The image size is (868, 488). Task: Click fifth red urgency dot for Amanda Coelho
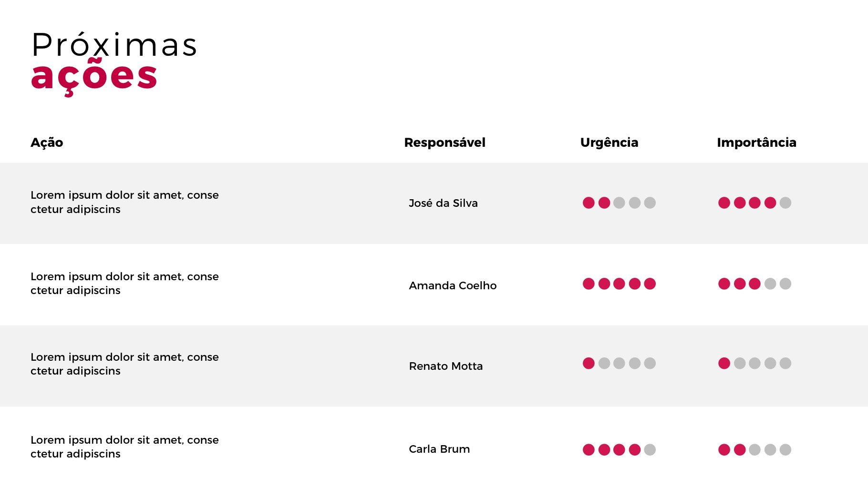(x=650, y=284)
